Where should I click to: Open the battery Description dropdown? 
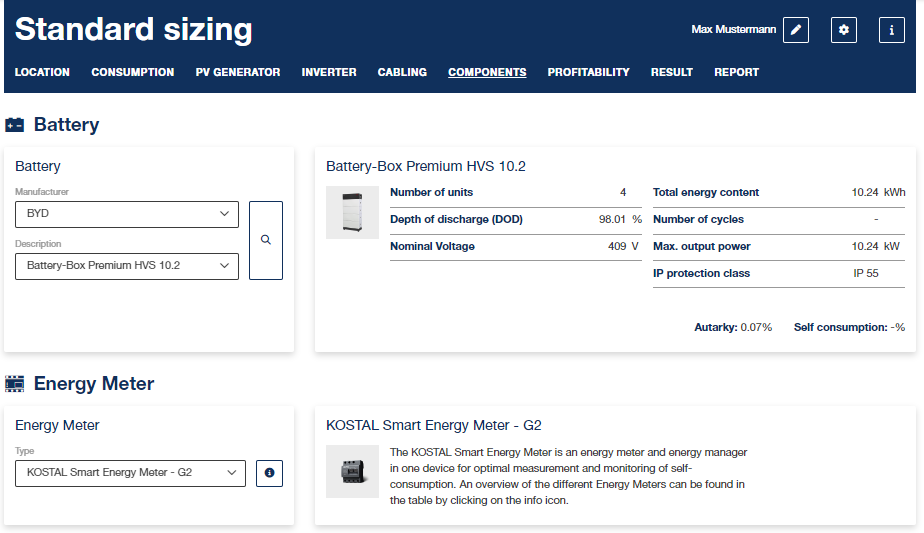pos(127,266)
